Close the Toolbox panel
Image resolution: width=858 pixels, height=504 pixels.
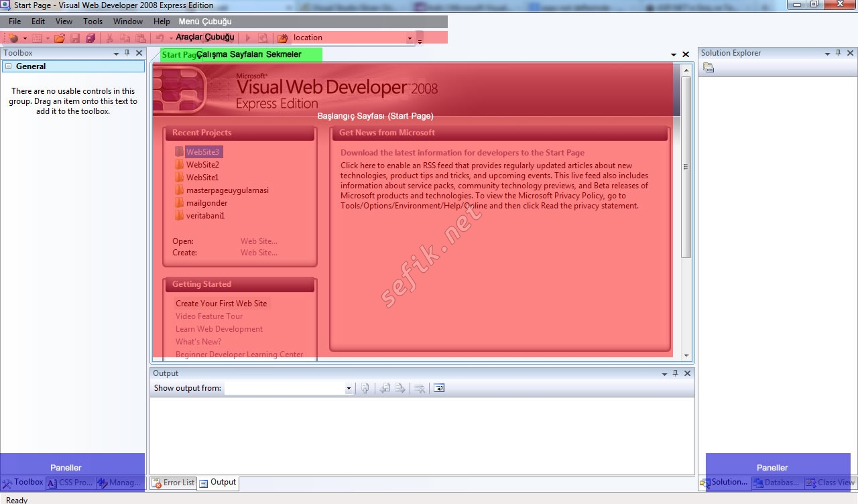coord(139,53)
